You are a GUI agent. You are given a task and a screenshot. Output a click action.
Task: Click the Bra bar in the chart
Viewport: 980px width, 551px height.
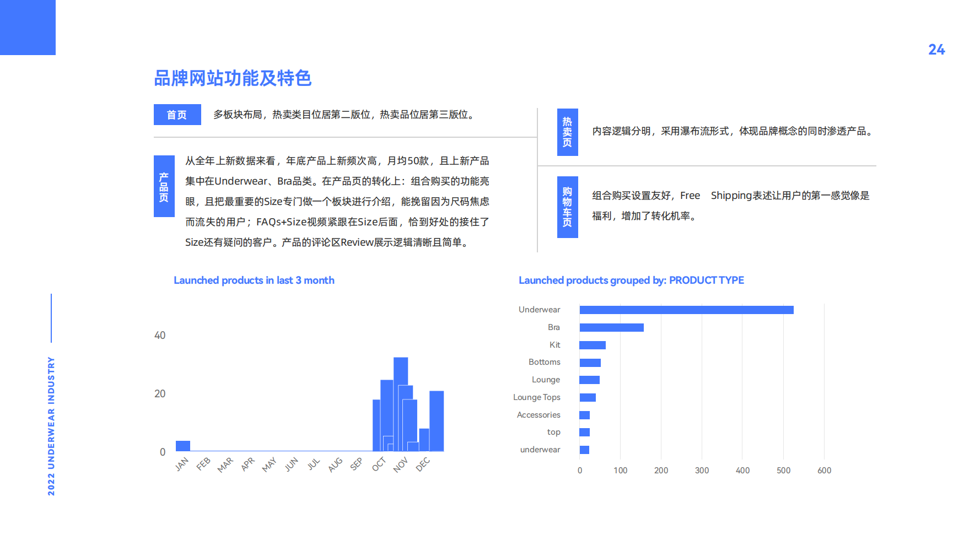click(612, 327)
